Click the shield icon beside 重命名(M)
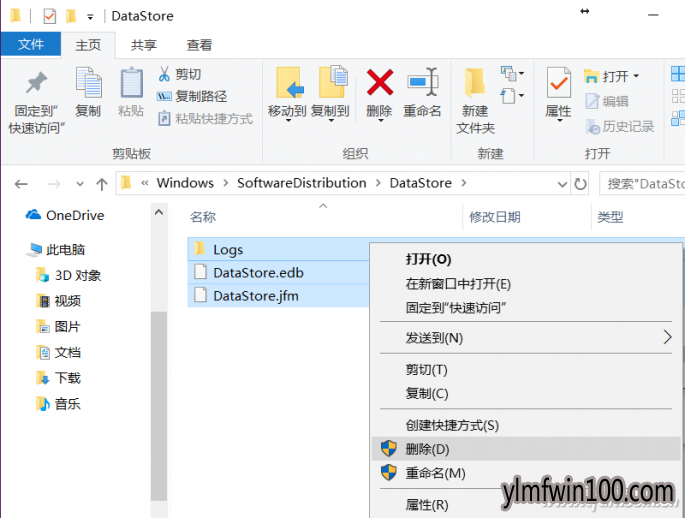This screenshot has width=685, height=518. tap(388, 473)
